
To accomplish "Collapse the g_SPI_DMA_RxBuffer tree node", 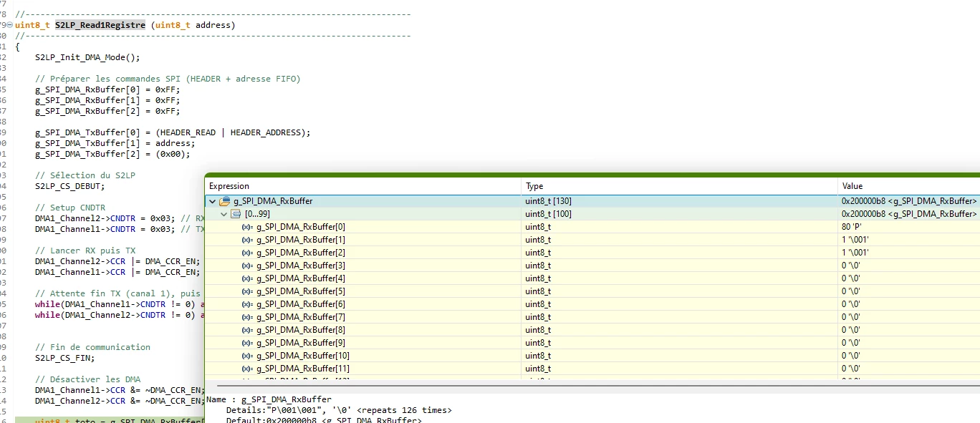I will (213, 201).
